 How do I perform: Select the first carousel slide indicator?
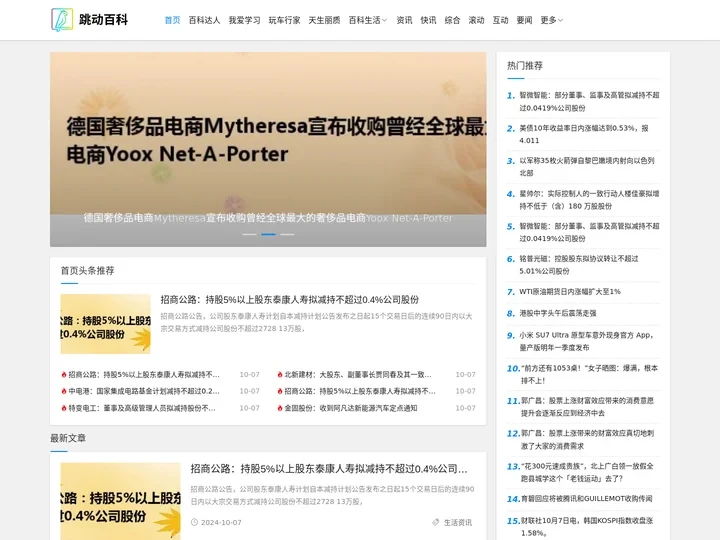pos(249,234)
